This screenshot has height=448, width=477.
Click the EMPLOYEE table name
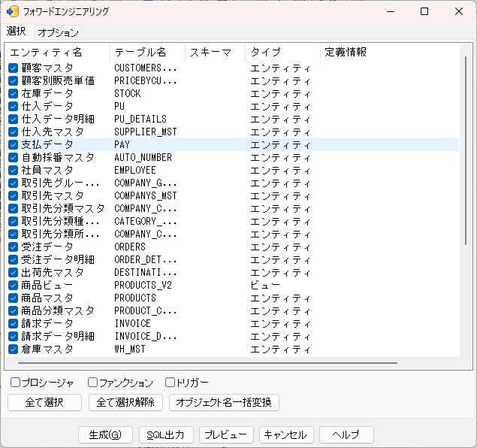click(135, 170)
